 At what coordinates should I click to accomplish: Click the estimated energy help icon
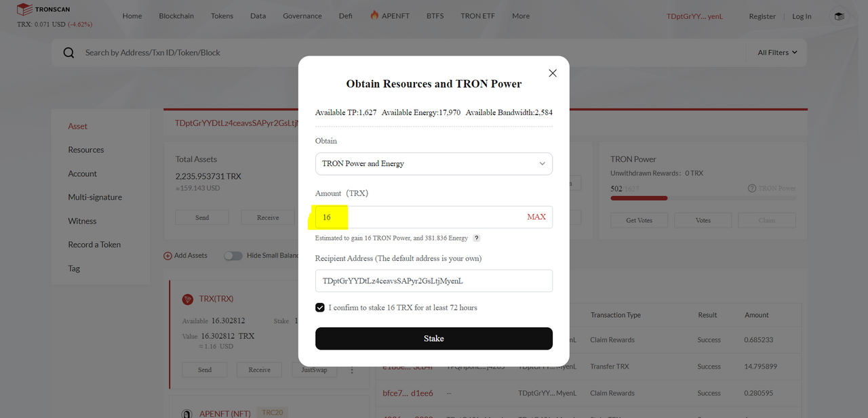(477, 238)
